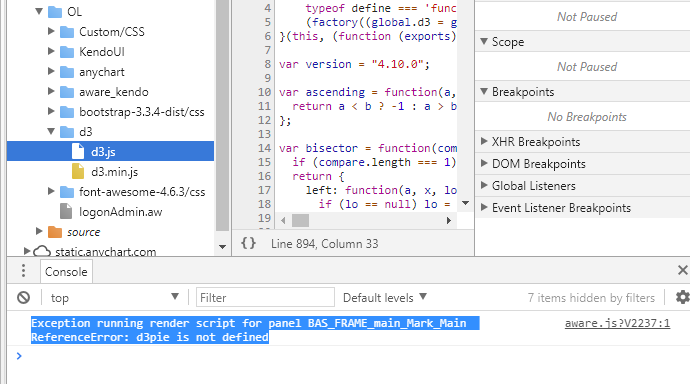The height and width of the screenshot is (384, 690).
Task: Pretty print code with braces icon
Action: [x=248, y=243]
